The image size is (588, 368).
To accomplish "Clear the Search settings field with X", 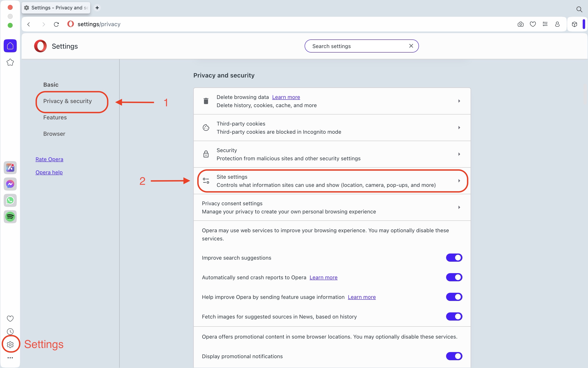I will tap(411, 46).
